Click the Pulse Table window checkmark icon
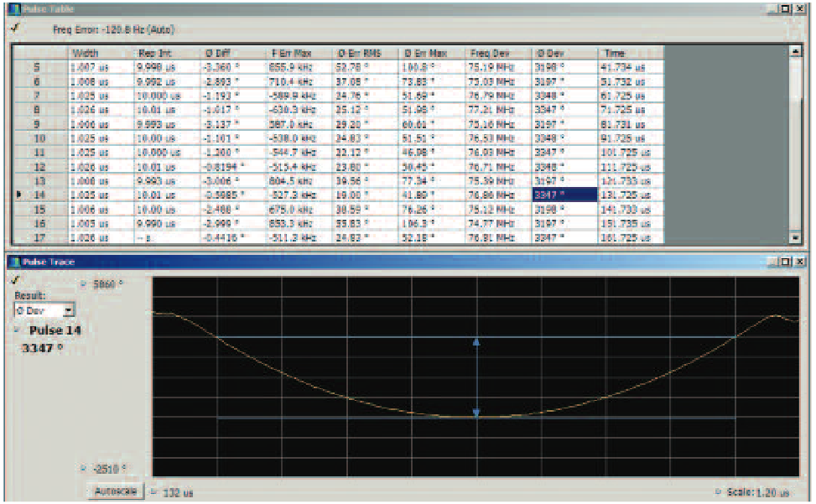Viewport: 816px width, 504px height. click(x=15, y=28)
